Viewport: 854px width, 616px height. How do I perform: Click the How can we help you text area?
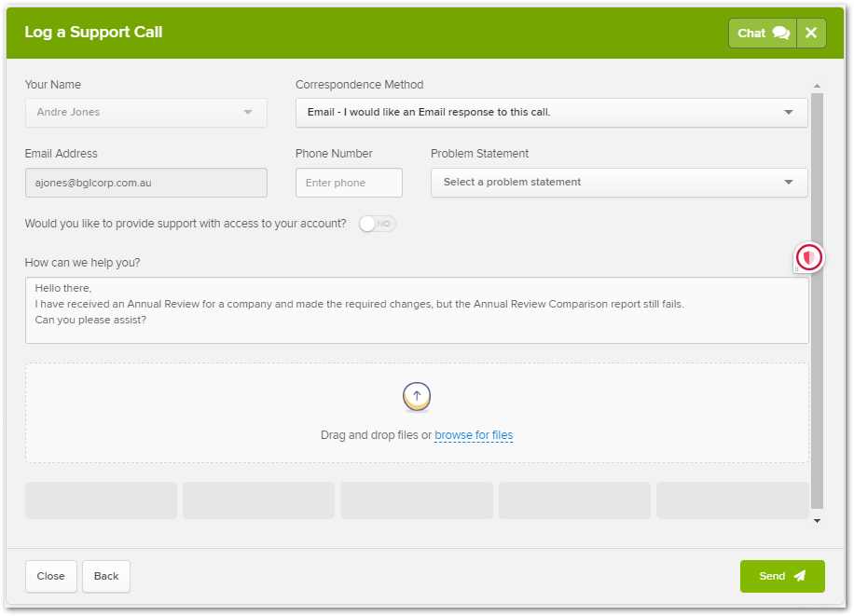pos(417,310)
